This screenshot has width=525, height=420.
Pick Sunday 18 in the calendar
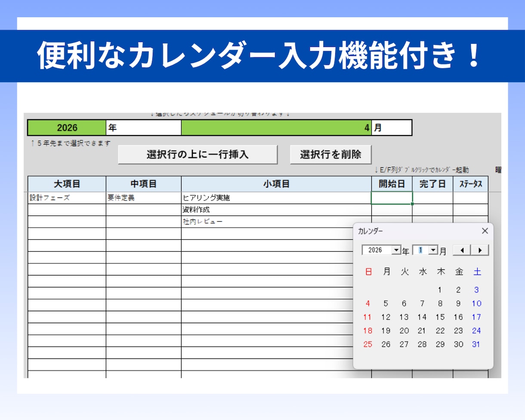click(x=367, y=331)
